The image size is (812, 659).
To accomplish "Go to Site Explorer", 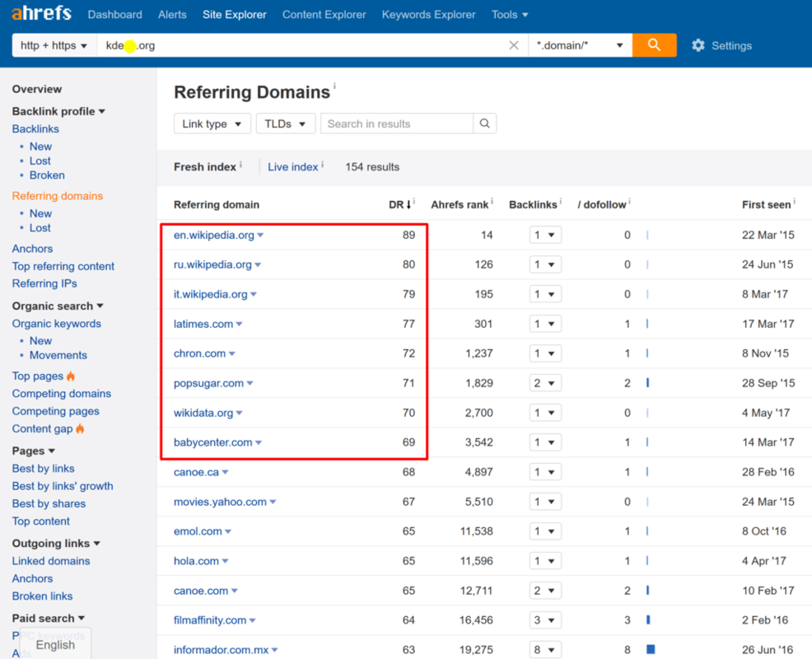I will (235, 15).
